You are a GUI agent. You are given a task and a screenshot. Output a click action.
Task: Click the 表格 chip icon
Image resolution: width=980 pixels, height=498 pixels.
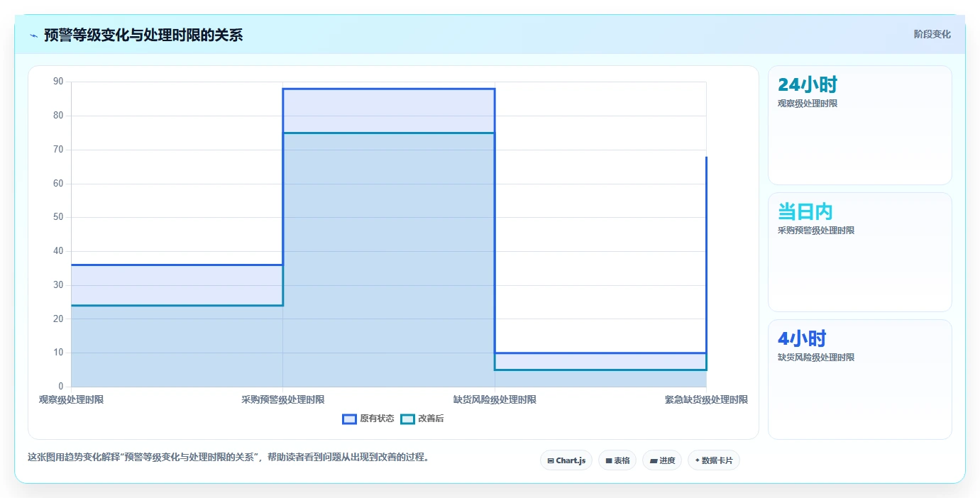coord(609,461)
